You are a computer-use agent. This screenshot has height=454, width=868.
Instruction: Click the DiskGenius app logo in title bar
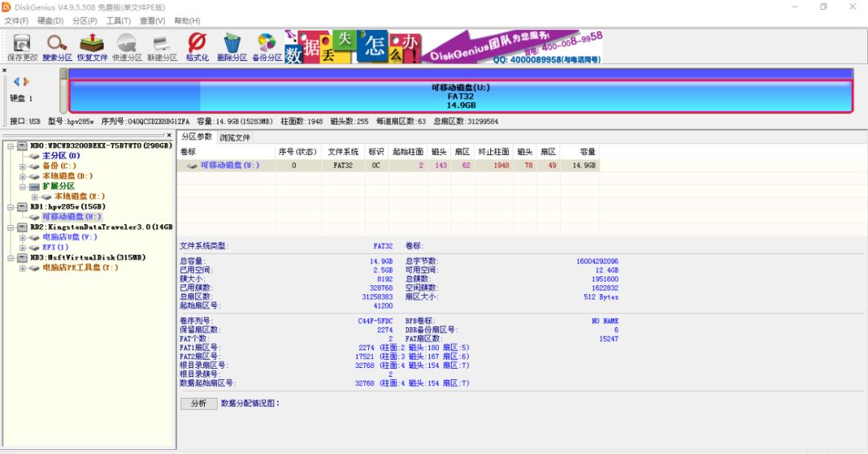click(x=6, y=6)
